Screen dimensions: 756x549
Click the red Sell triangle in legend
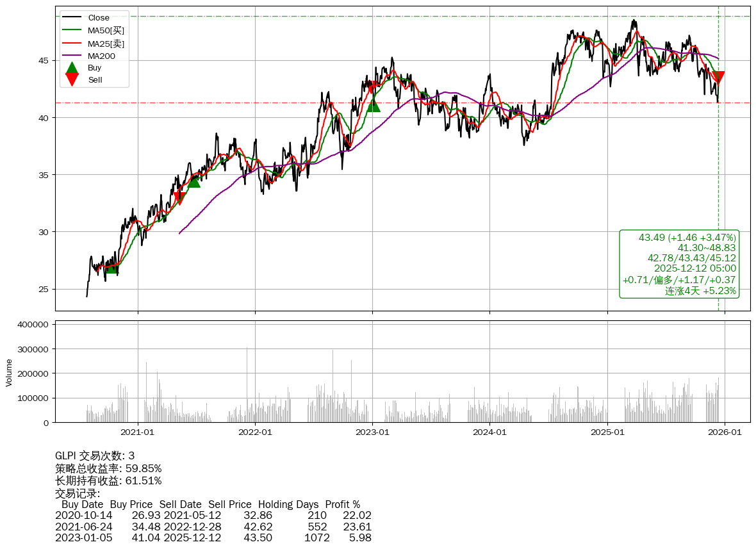coord(72,79)
